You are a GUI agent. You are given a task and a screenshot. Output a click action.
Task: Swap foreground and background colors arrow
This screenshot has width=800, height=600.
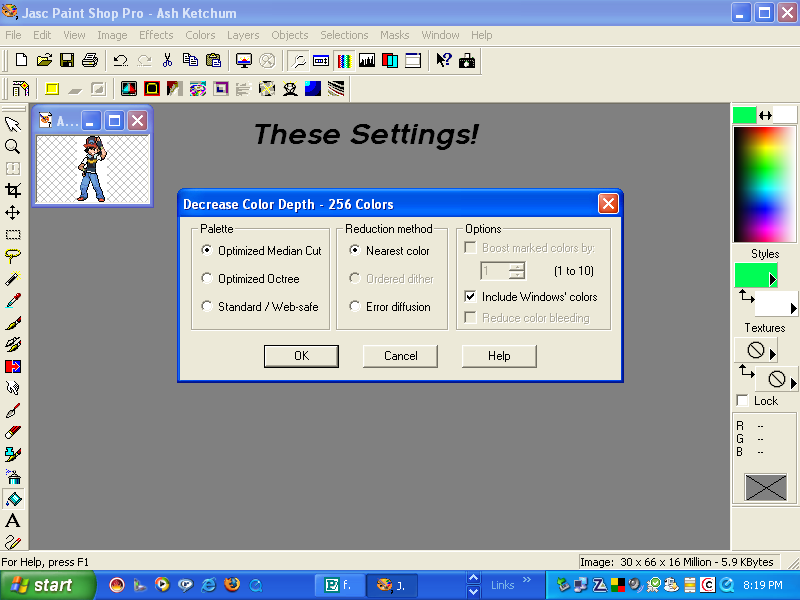765,116
